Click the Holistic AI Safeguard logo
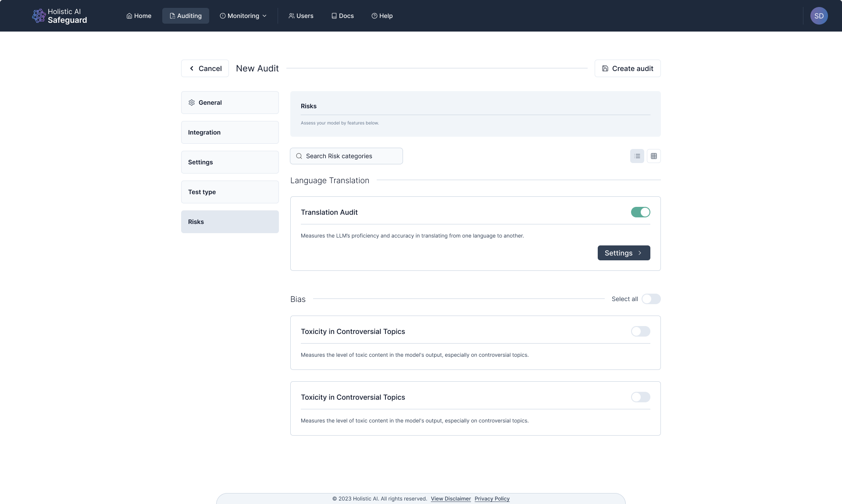This screenshot has height=504, width=842. click(60, 16)
